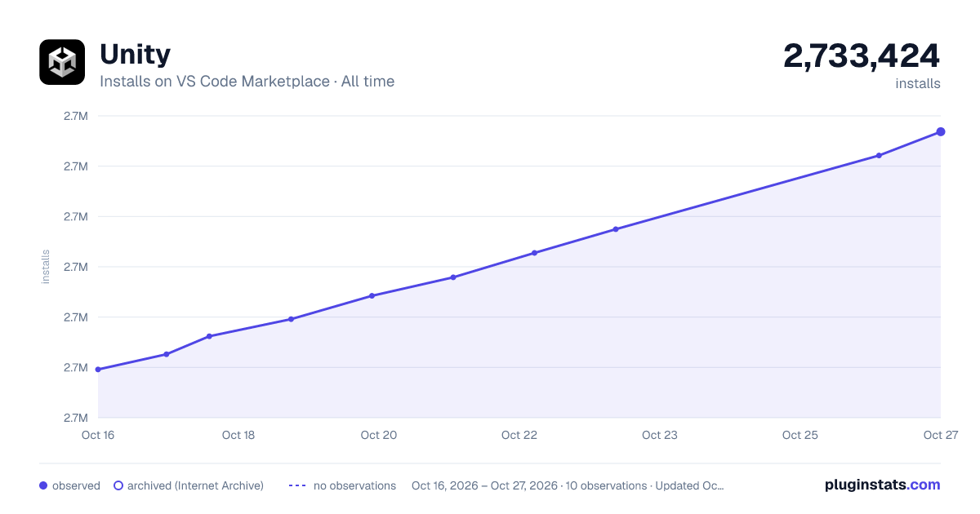
Task: Click the vertical installs axis title
Action: 46,267
